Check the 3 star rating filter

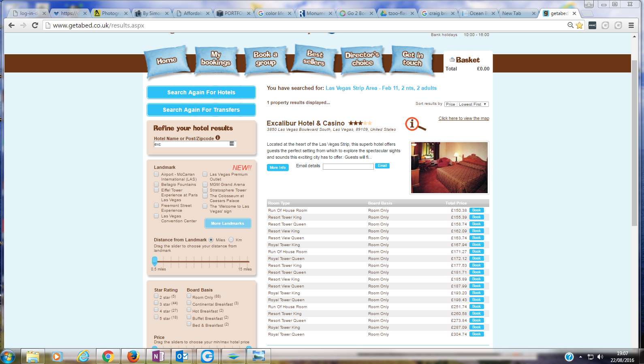tap(156, 303)
